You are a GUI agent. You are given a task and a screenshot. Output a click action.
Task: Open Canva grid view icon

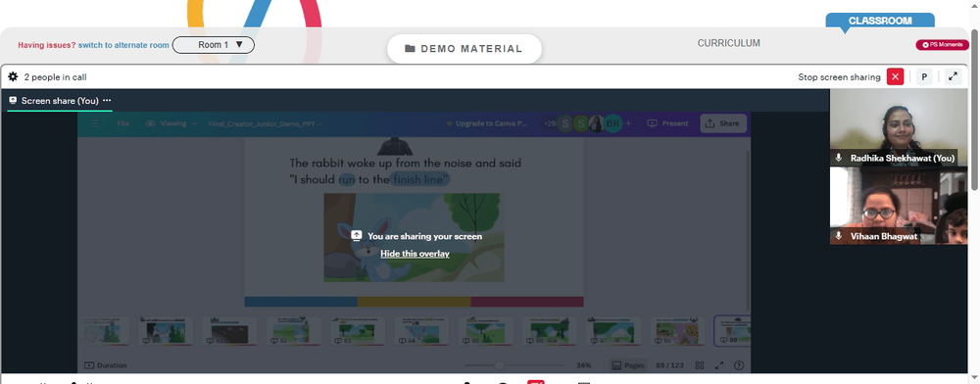coord(700,365)
